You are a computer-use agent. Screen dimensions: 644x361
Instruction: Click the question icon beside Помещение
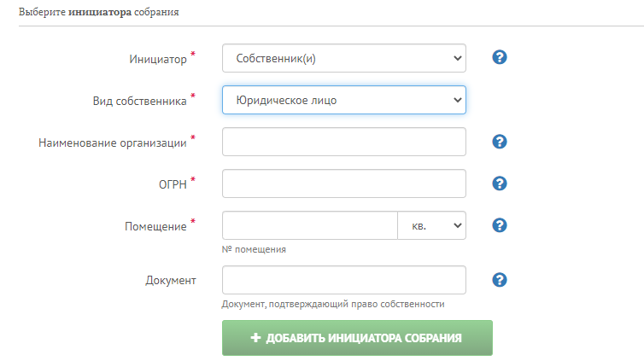(x=500, y=225)
